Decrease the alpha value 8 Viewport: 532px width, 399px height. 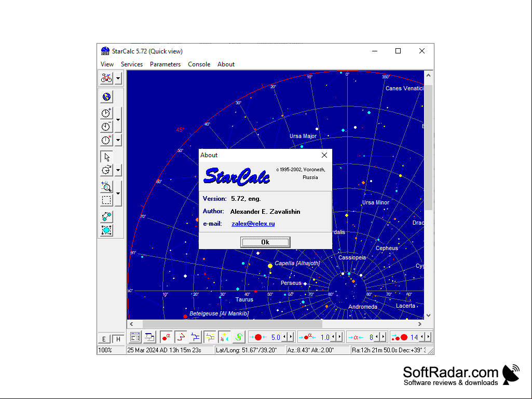point(377,337)
